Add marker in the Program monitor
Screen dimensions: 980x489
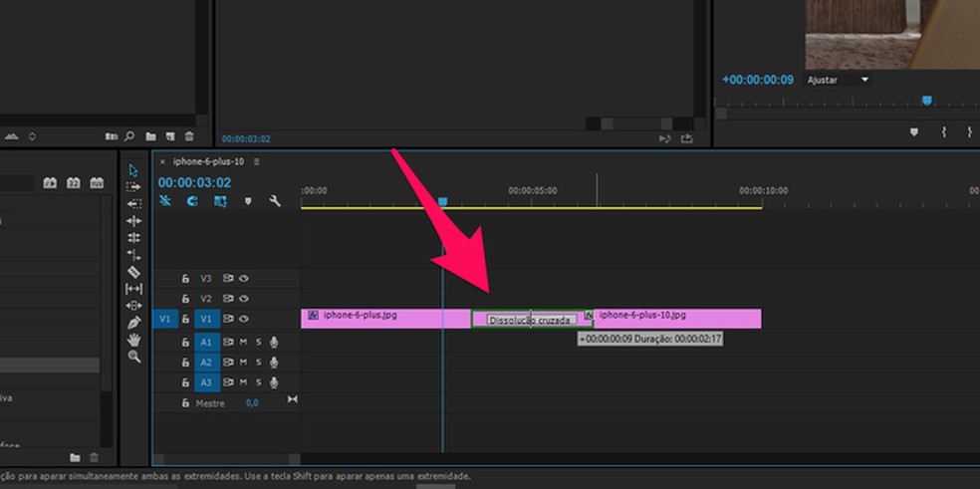coord(913,131)
